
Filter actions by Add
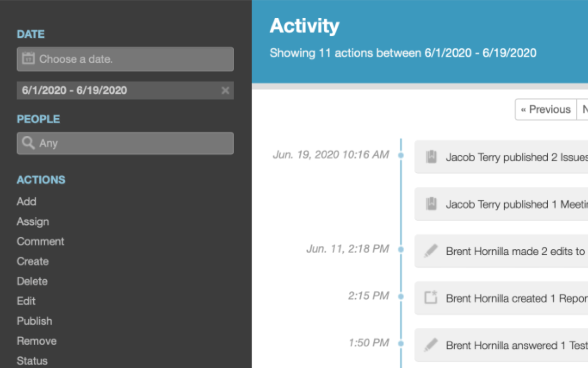(26, 202)
